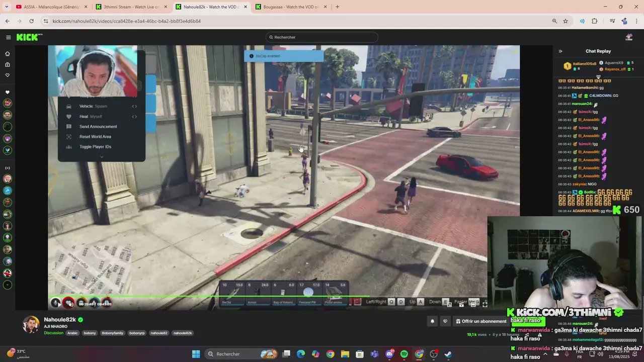644x362 pixels.
Task: Open outlined heart Following icon in sidebar
Action: pyautogui.click(x=8, y=75)
